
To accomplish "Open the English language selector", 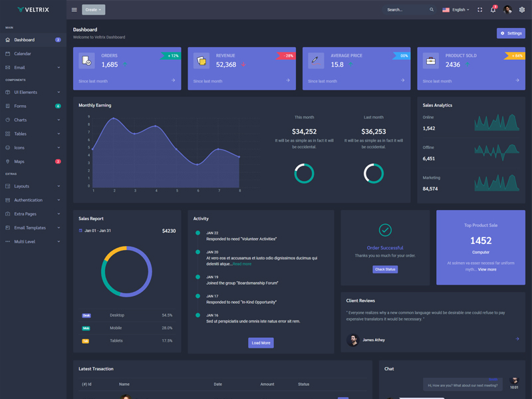I will [456, 10].
